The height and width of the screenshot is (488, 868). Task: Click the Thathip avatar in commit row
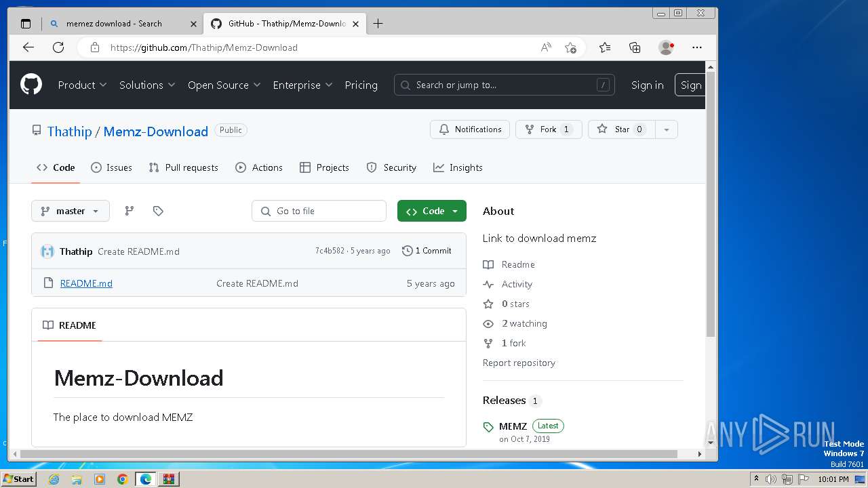pos(47,251)
